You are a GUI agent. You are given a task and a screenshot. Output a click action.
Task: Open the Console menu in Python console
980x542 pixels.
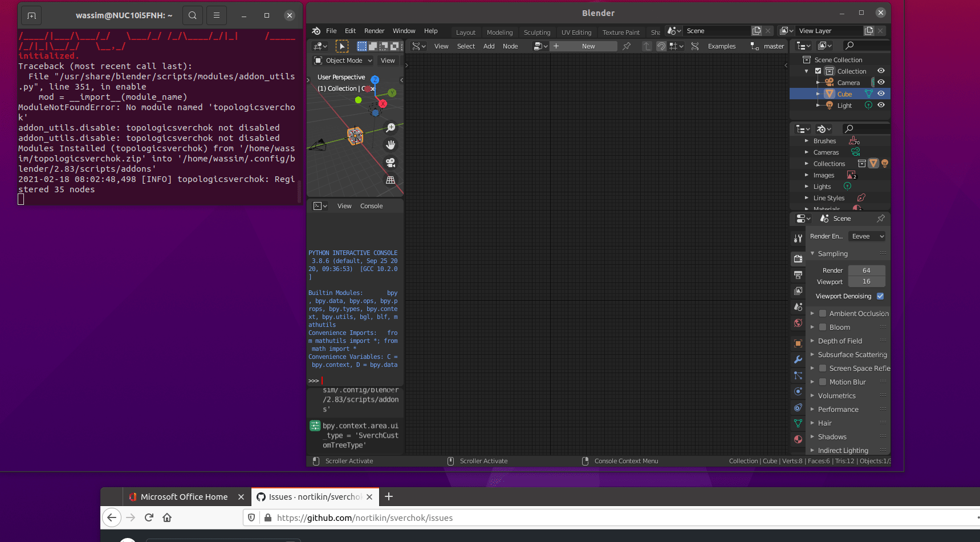(x=372, y=206)
